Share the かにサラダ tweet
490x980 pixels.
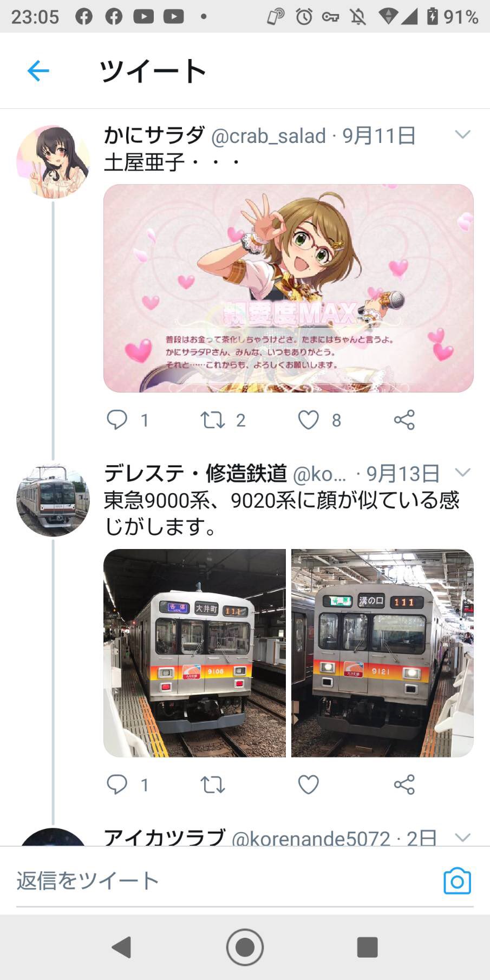point(404,420)
